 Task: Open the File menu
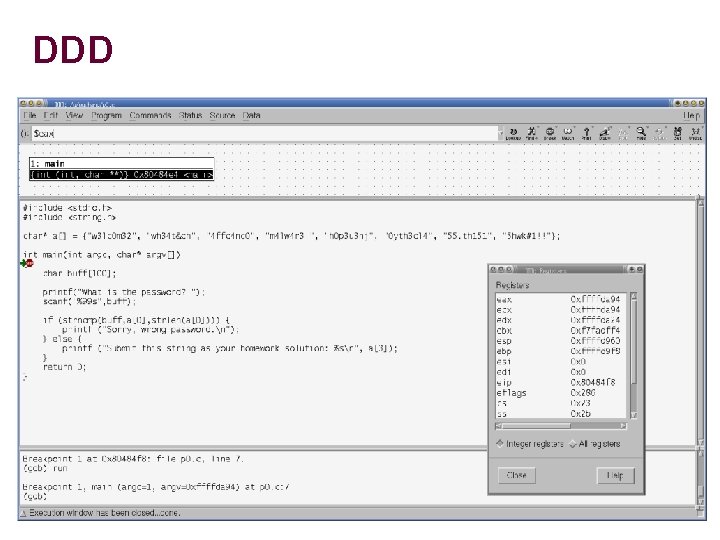coord(29,115)
